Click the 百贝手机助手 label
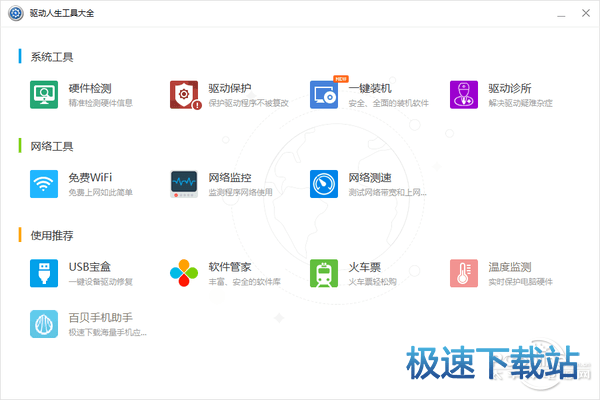600x400 pixels. click(101, 318)
